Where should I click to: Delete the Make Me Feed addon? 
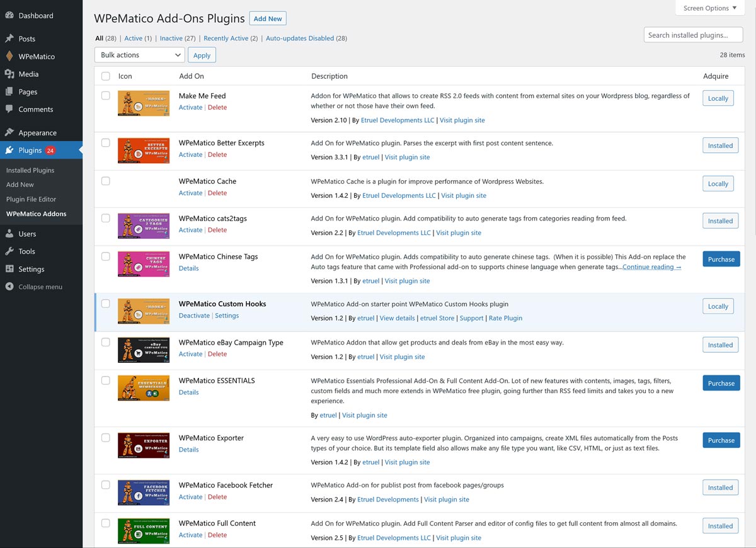[x=217, y=107]
